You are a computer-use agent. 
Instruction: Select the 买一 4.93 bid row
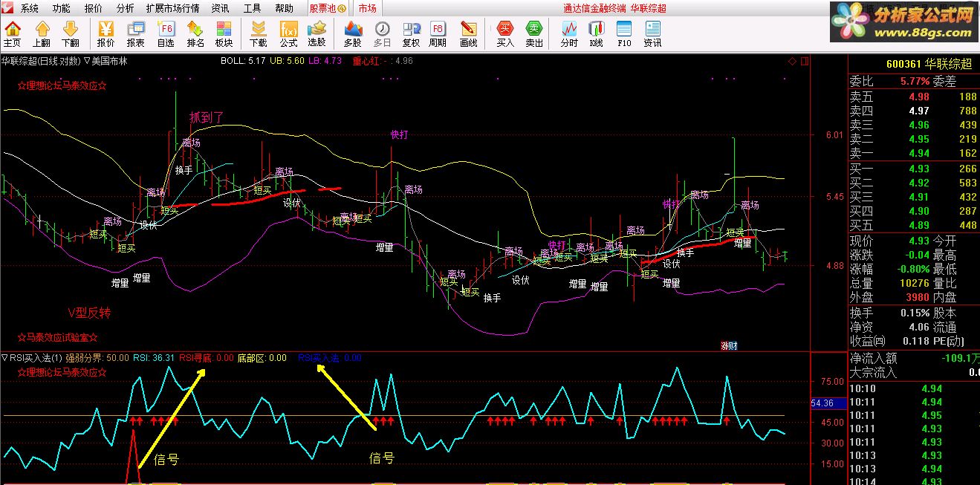914,169
